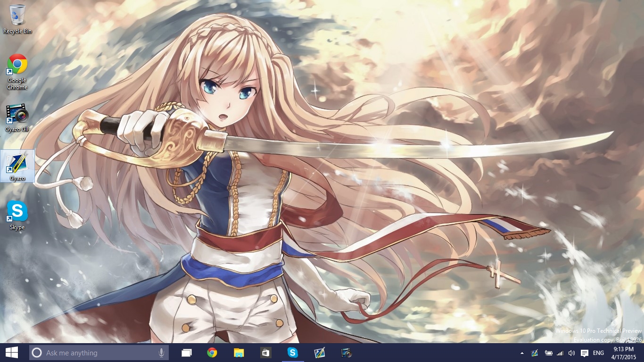Check battery status in system tray
This screenshot has height=362, width=644.
(548, 353)
